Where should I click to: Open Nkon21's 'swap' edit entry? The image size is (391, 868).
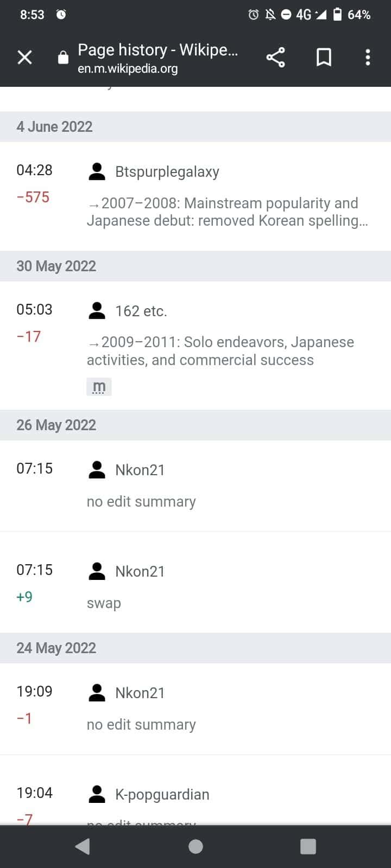[x=104, y=603]
